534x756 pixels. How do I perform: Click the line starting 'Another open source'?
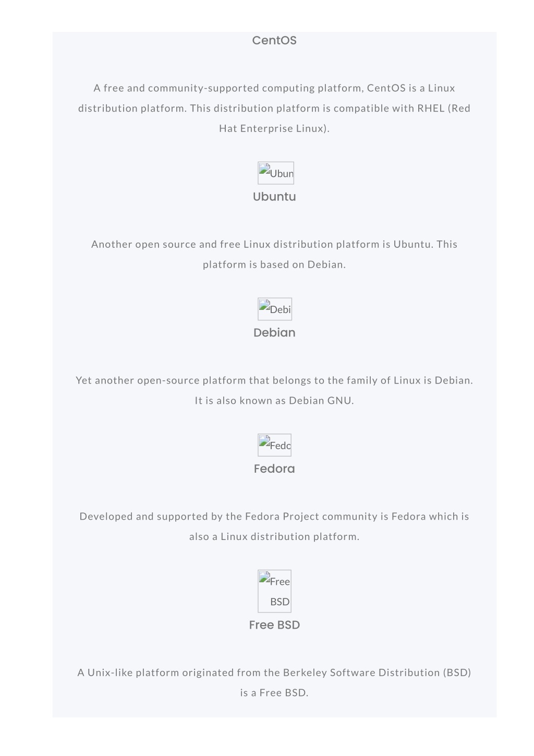[274, 244]
